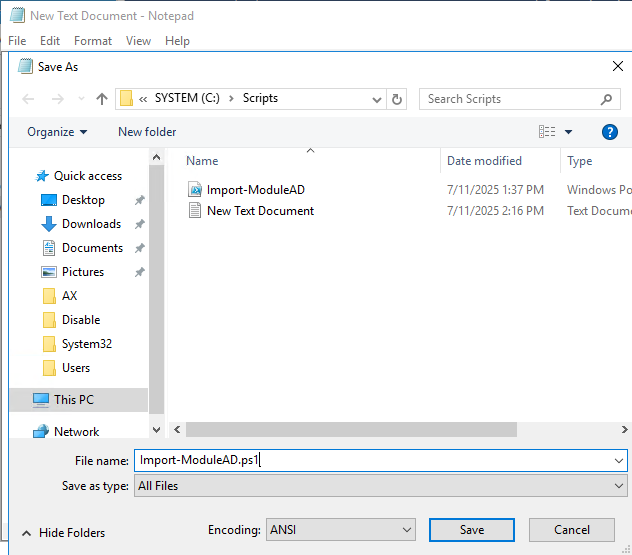
Task: Click the Back navigation arrow
Action: pyautogui.click(x=28, y=99)
